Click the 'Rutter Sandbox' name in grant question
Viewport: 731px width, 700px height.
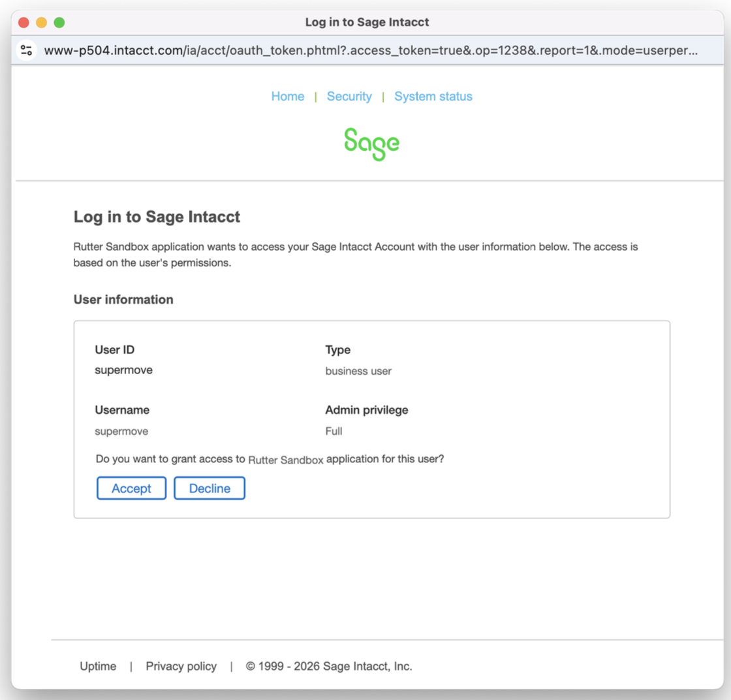pyautogui.click(x=286, y=460)
